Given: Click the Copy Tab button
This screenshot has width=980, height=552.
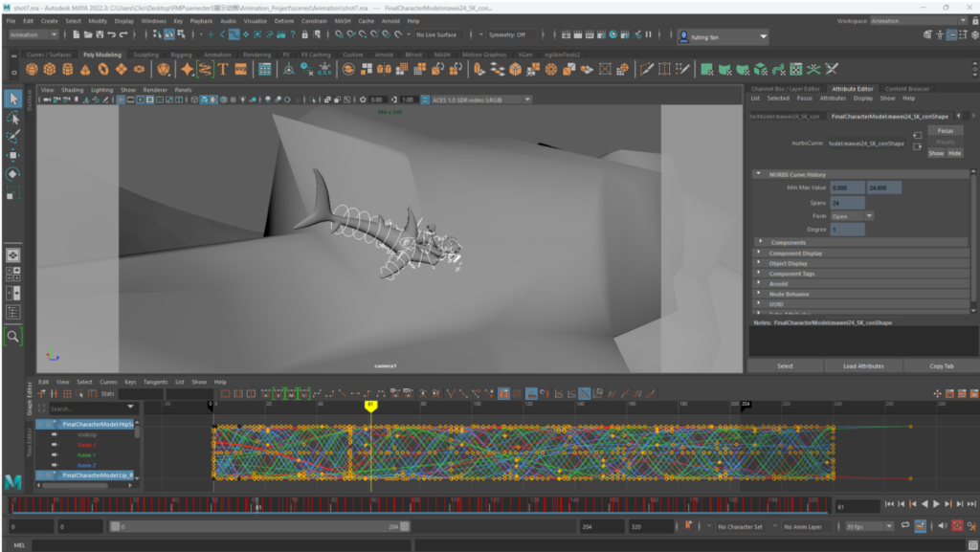Looking at the screenshot, I should [x=941, y=366].
